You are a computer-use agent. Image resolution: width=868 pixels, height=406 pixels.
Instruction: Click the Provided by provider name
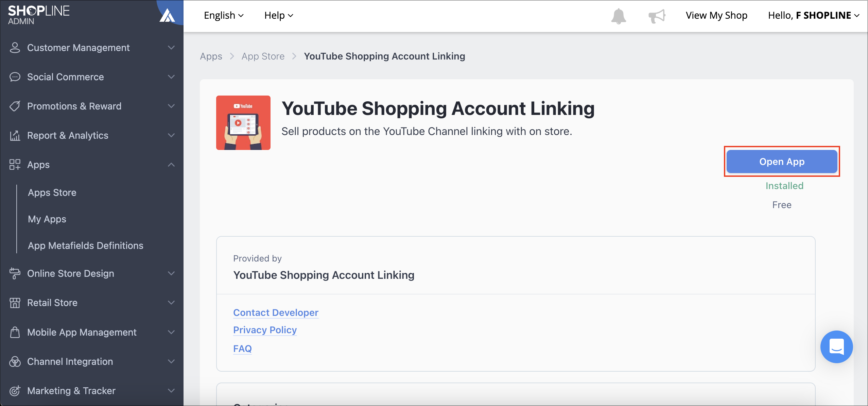click(324, 275)
